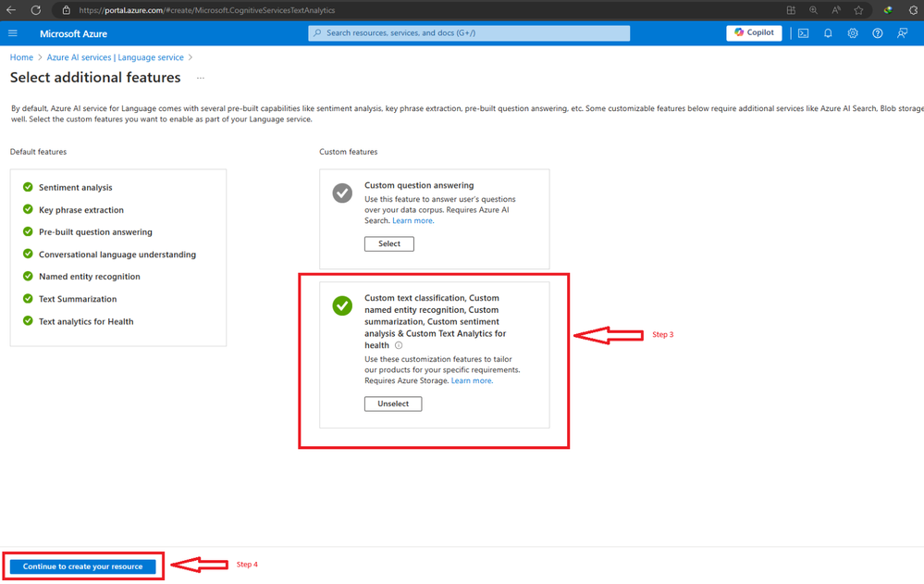Screen dimensions: 924x584
Task: Open Azure AI services | Language service breadcrumb
Action: pos(115,57)
